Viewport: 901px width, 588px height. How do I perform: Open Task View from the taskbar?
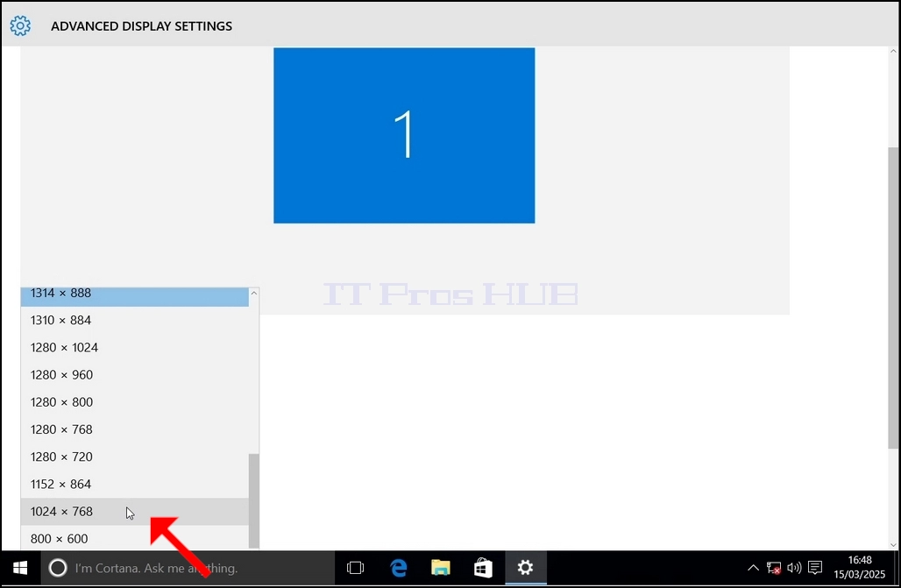tap(355, 568)
